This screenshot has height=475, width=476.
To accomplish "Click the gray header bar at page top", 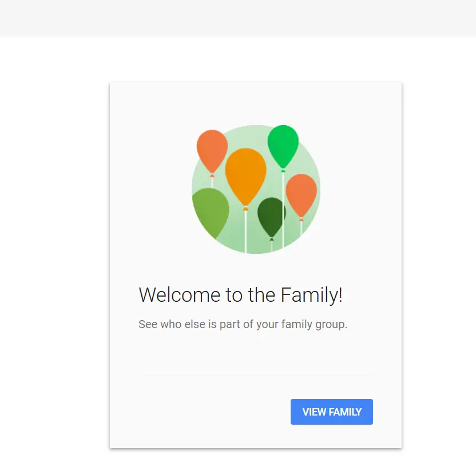I will tap(238, 18).
